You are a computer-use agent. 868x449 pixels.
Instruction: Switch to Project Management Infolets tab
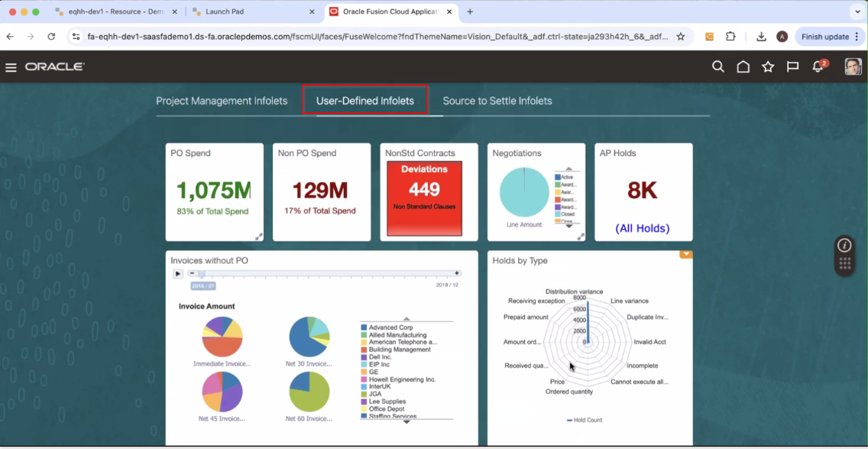point(222,101)
